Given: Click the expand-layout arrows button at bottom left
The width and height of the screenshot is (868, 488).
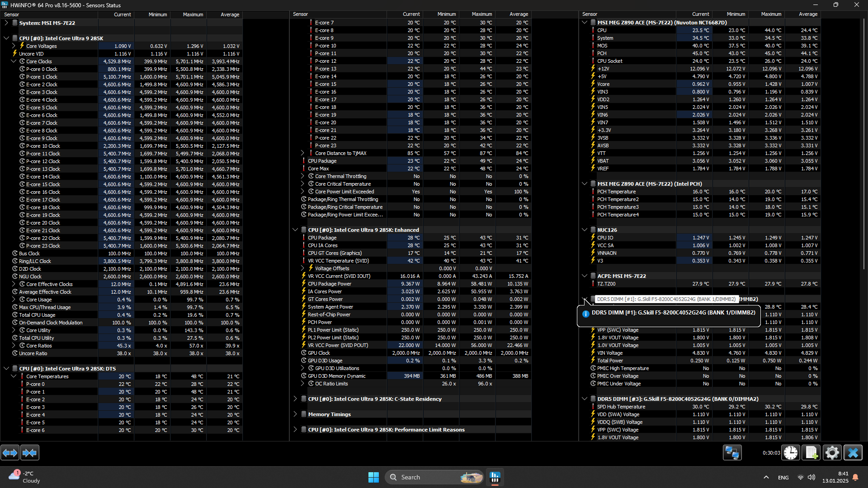Looking at the screenshot, I should tap(10, 452).
